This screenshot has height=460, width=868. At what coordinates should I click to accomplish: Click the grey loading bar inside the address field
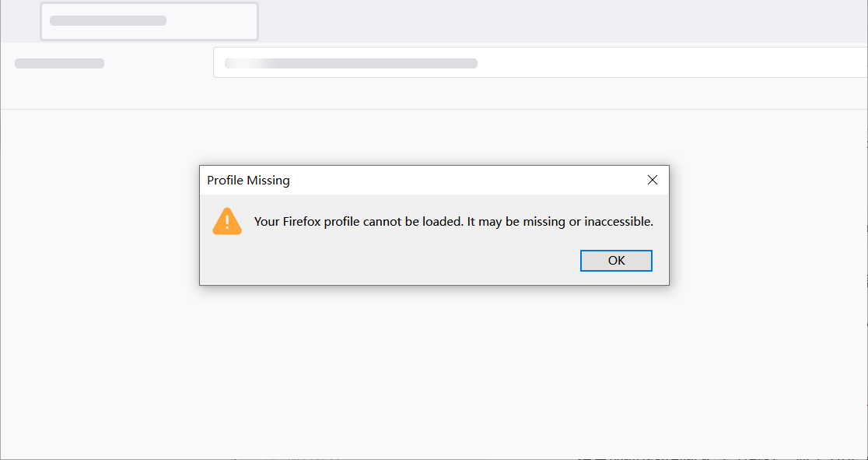coord(351,64)
